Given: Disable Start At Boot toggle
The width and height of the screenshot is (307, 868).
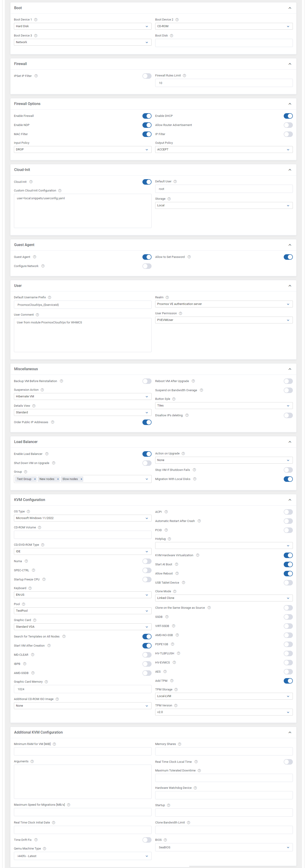Looking at the screenshot, I should 288,564.
